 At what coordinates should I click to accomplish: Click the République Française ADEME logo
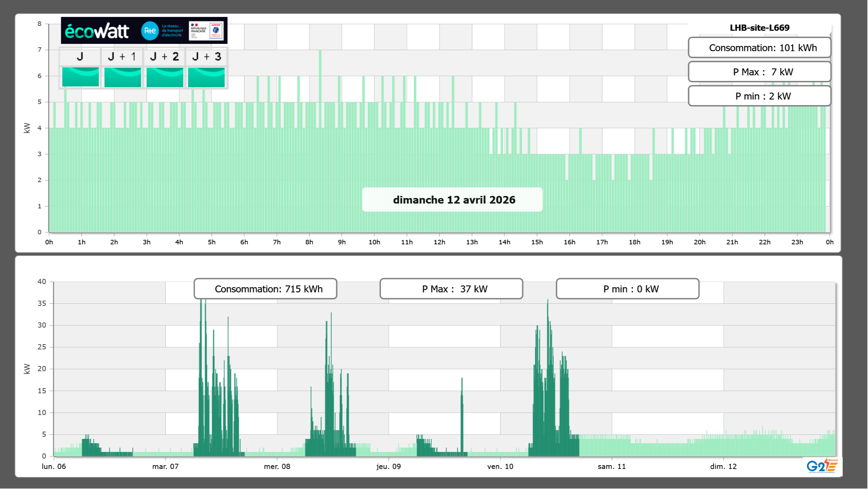206,31
